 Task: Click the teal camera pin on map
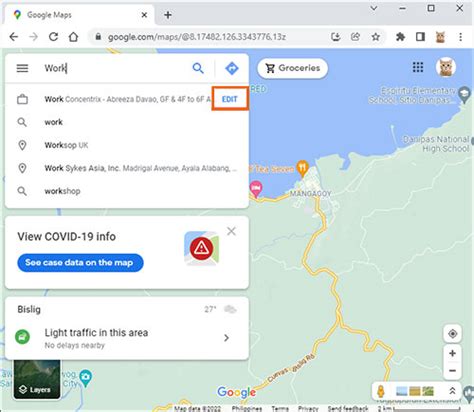coord(86,378)
